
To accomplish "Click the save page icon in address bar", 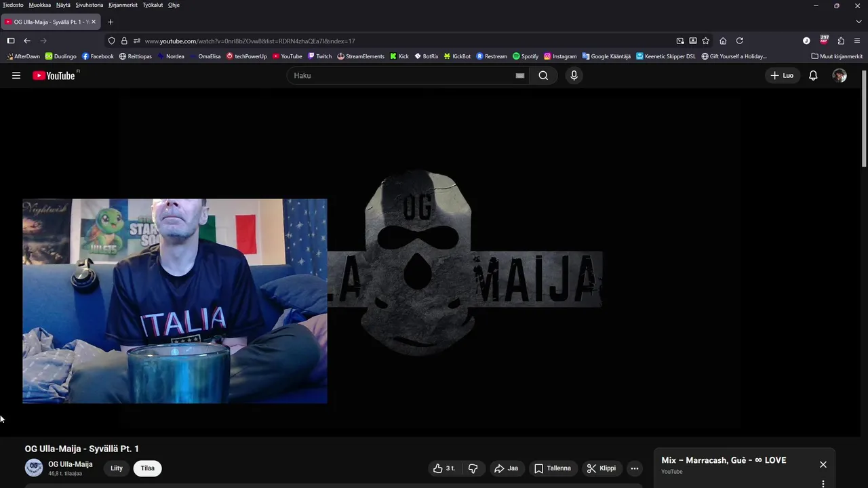I will (x=693, y=41).
